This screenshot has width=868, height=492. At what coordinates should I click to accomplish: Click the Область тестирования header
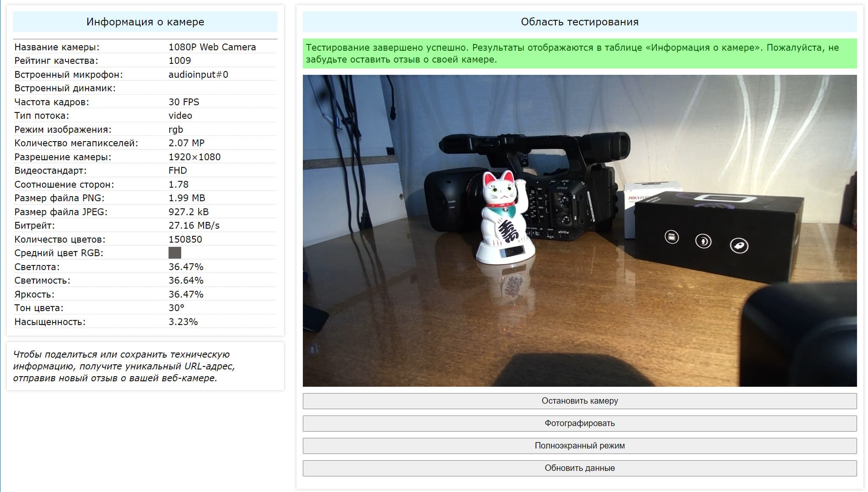(x=580, y=22)
